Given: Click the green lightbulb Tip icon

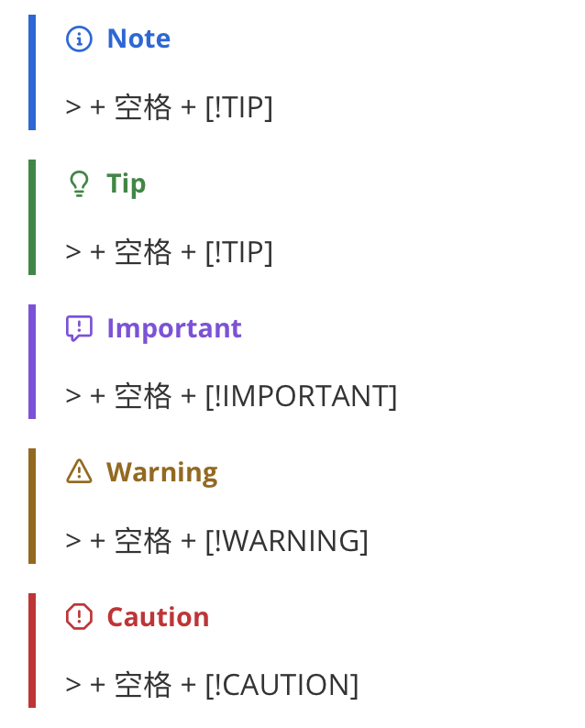Looking at the screenshot, I should click(79, 184).
